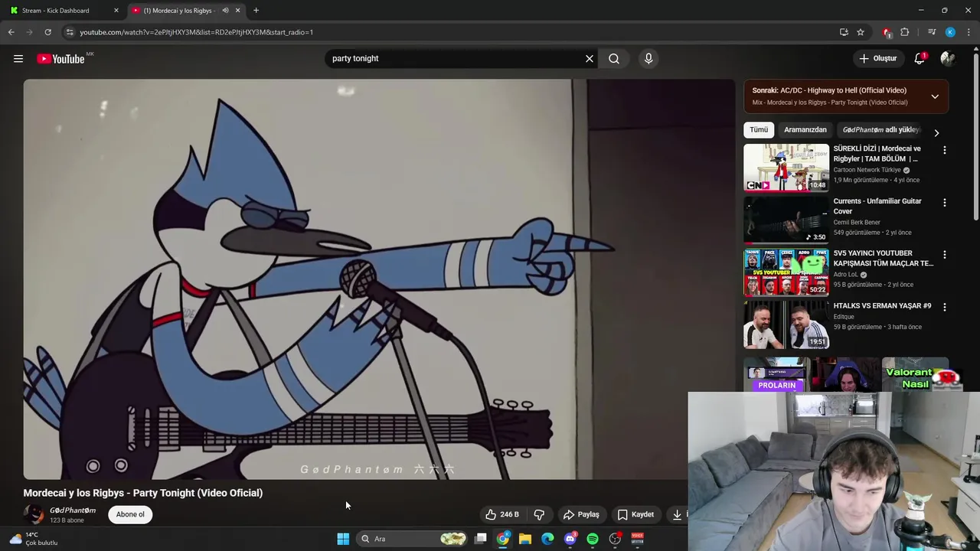Start voice search with microphone icon
980x551 pixels.
(648, 58)
